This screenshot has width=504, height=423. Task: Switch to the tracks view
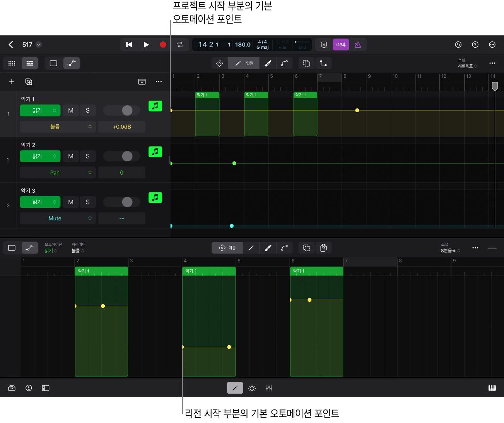tap(30, 63)
